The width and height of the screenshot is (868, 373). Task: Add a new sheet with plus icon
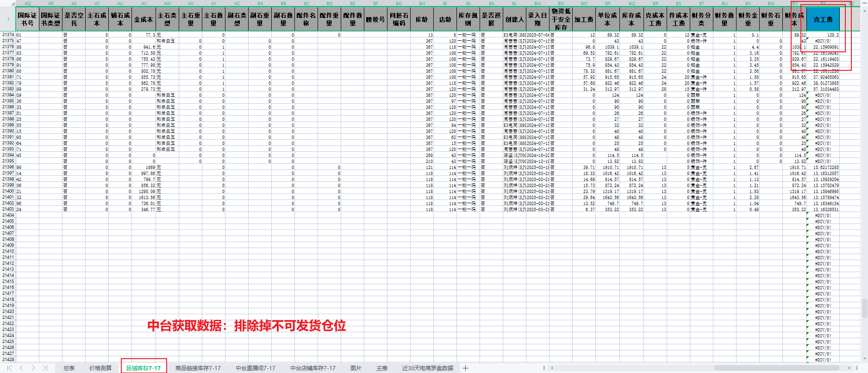(x=465, y=368)
